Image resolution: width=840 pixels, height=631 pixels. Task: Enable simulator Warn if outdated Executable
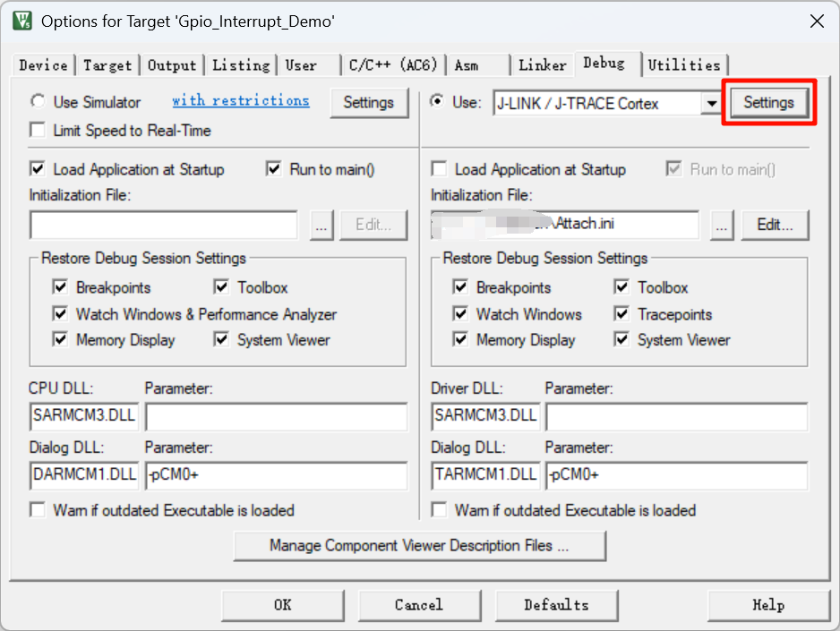tap(38, 509)
